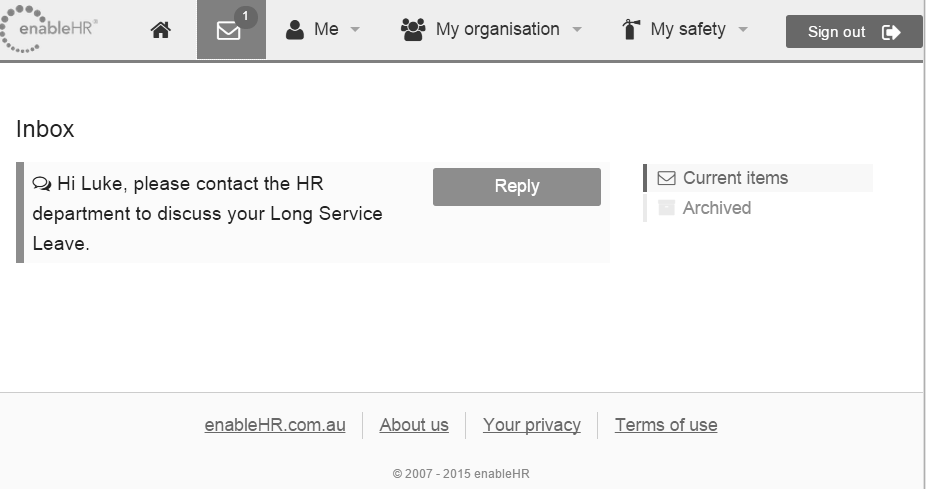Switch to the Archived items view
926x489 pixels.
[x=758, y=208]
